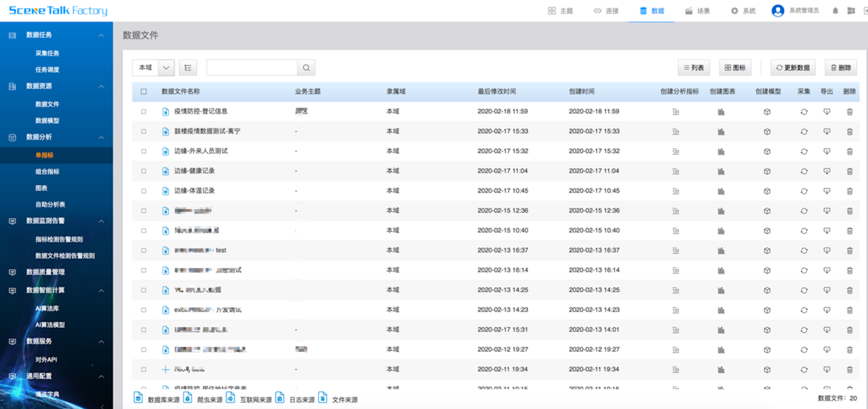
Task: Open 数据模型 from the sidebar
Action: click(47, 120)
